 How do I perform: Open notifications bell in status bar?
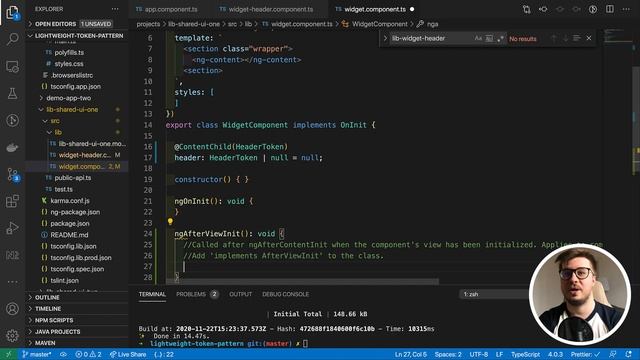coord(629,354)
